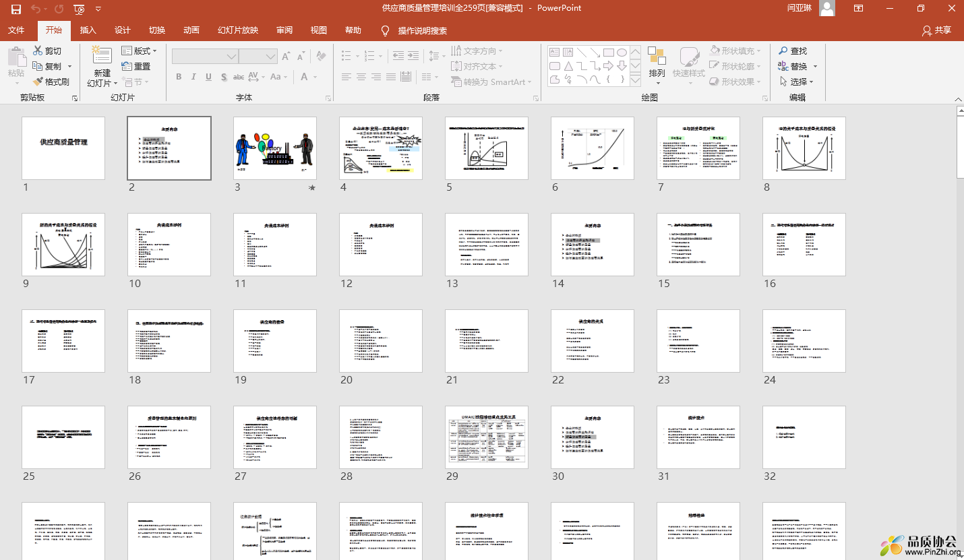Switch to the 设计 ribbon tab
The image size is (964, 560).
pyautogui.click(x=122, y=30)
